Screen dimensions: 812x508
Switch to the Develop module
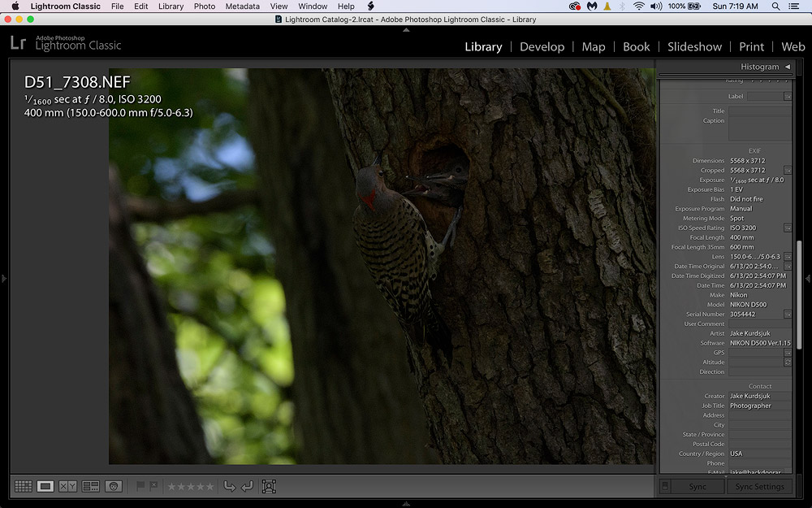tap(542, 46)
